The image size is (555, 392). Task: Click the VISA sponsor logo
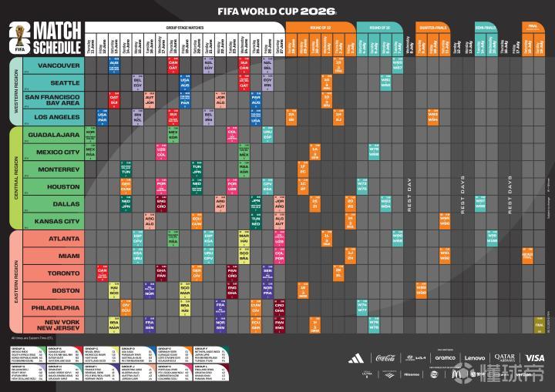pyautogui.click(x=534, y=357)
